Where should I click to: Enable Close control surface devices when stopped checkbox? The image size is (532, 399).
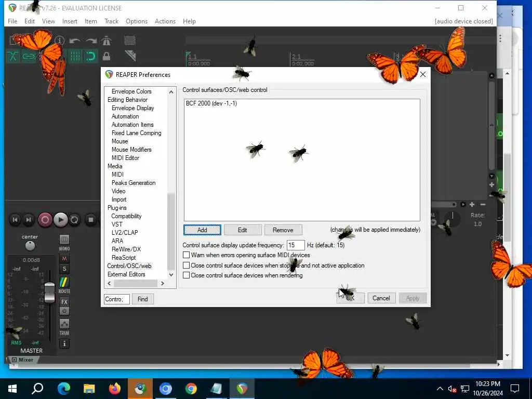coord(187,265)
